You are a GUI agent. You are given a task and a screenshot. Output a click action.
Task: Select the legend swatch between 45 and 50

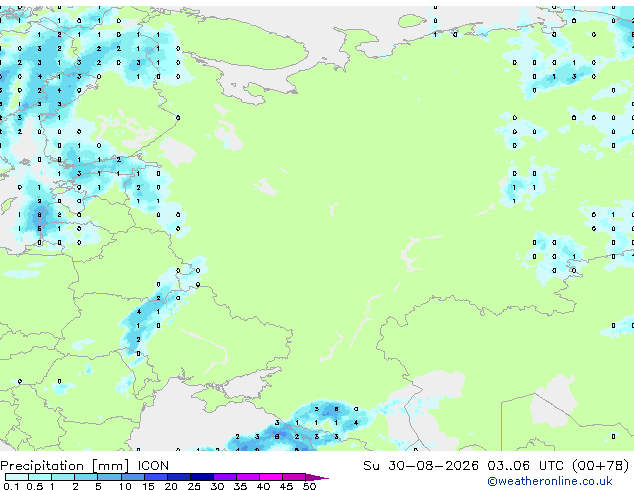[294, 477]
